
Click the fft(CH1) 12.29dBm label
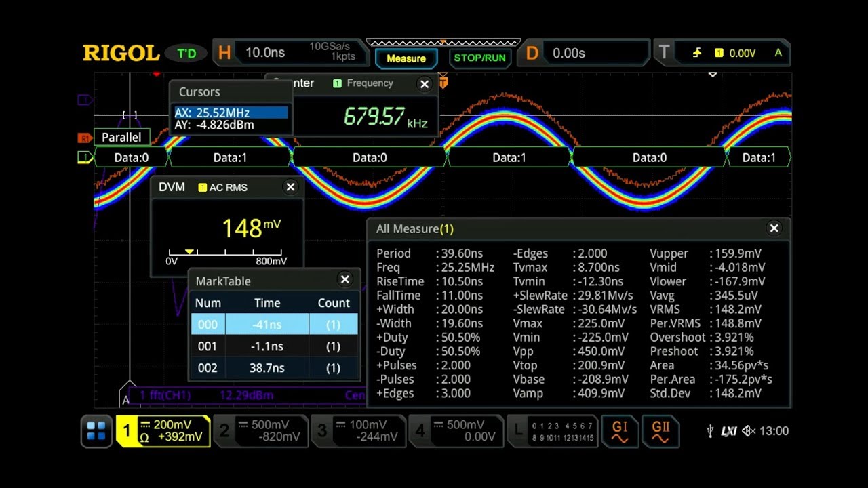[x=206, y=395]
